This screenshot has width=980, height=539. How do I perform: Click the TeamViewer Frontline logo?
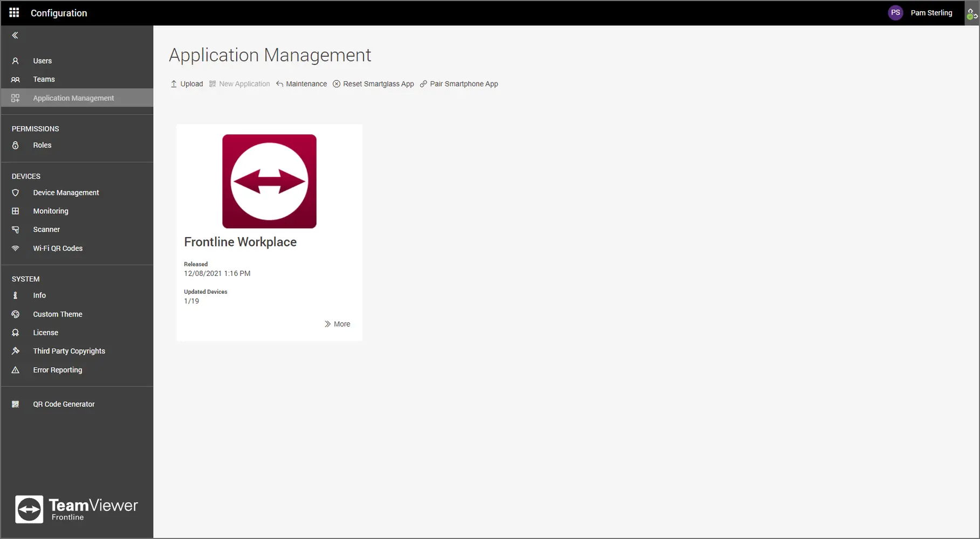pyautogui.click(x=76, y=509)
